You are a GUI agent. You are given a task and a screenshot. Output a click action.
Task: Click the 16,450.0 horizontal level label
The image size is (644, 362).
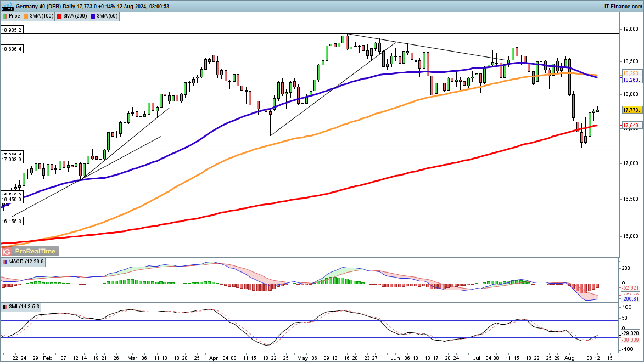[x=12, y=200]
